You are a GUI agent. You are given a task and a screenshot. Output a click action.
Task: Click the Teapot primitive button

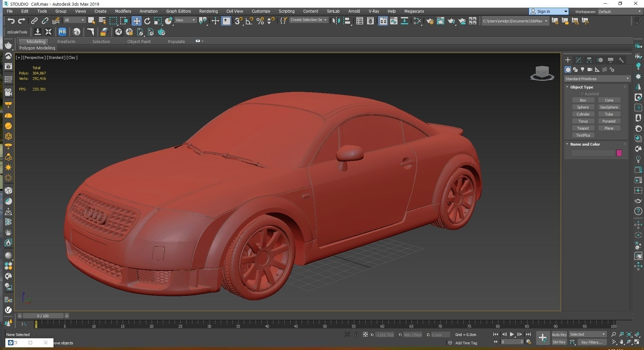(583, 128)
